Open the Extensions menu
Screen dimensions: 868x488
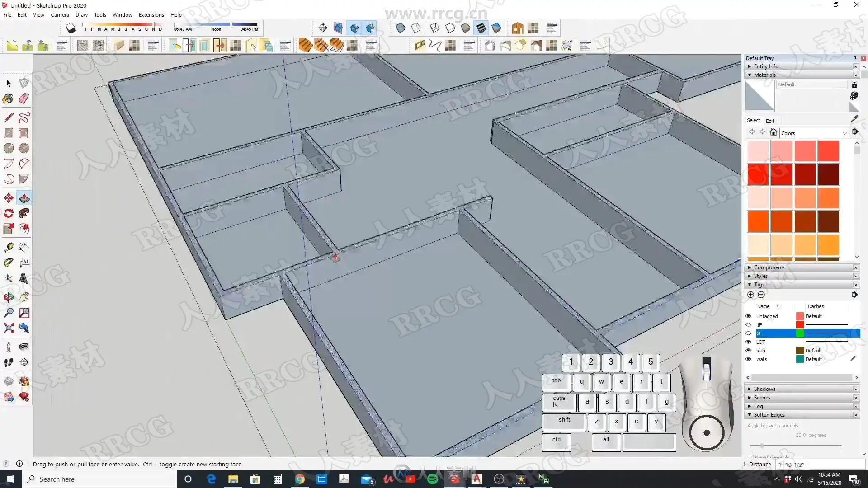pyautogui.click(x=151, y=15)
